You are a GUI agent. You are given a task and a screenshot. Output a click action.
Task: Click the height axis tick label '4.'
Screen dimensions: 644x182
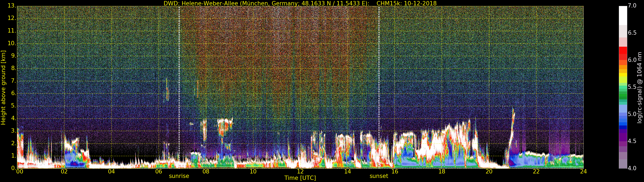(14, 118)
